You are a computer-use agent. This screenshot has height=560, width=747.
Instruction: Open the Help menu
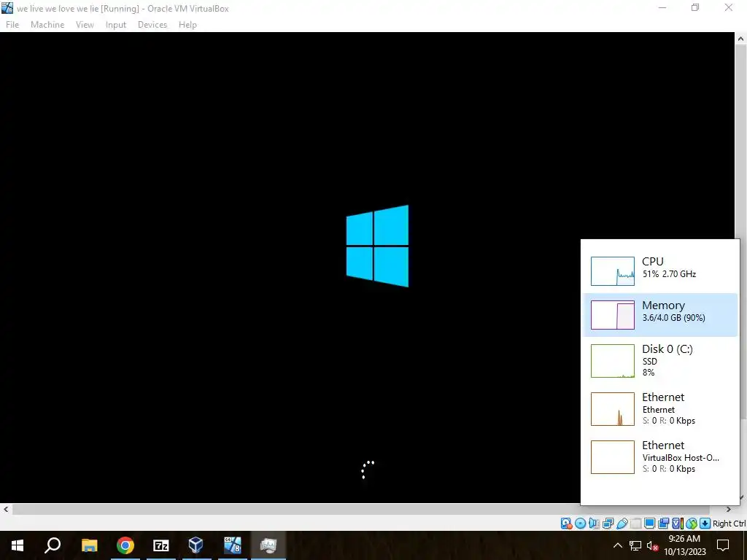pyautogui.click(x=187, y=25)
